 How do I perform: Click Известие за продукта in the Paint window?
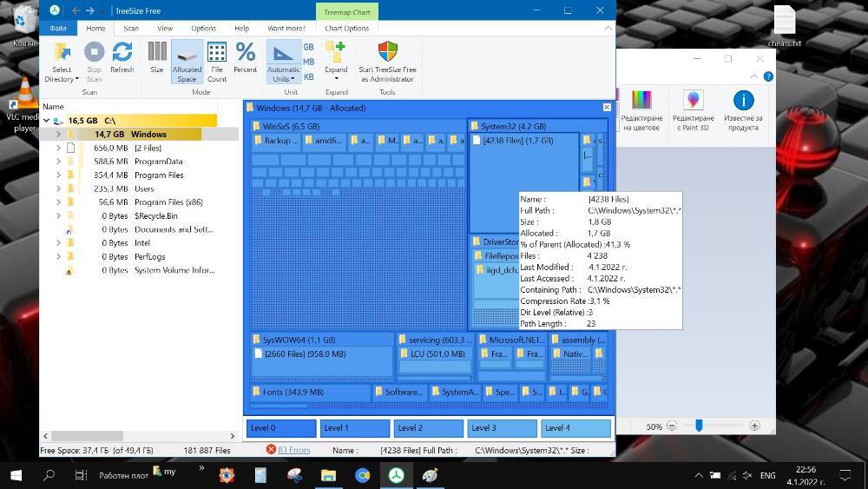tap(743, 111)
